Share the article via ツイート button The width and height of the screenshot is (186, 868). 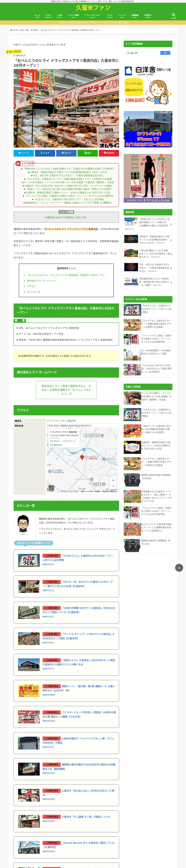tap(24, 153)
